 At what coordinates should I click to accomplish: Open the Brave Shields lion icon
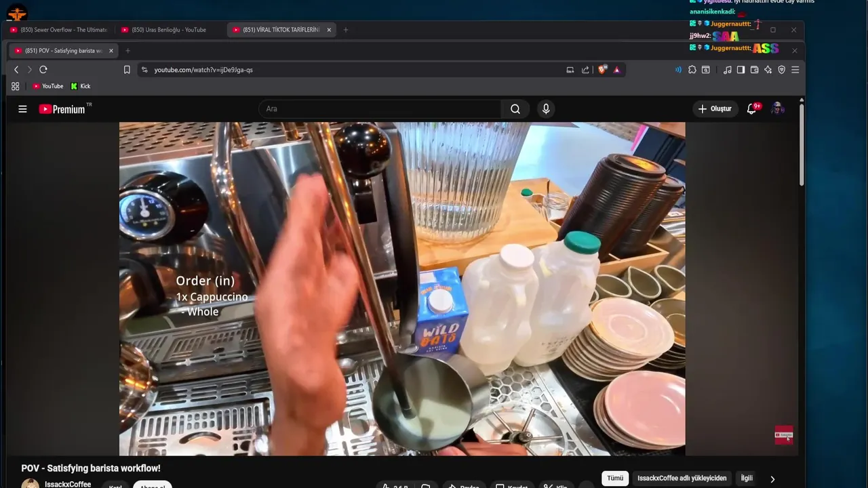pos(602,70)
